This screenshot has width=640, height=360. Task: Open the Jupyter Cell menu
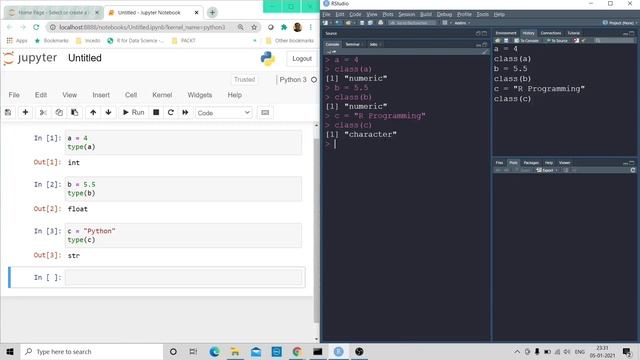pyautogui.click(x=131, y=95)
